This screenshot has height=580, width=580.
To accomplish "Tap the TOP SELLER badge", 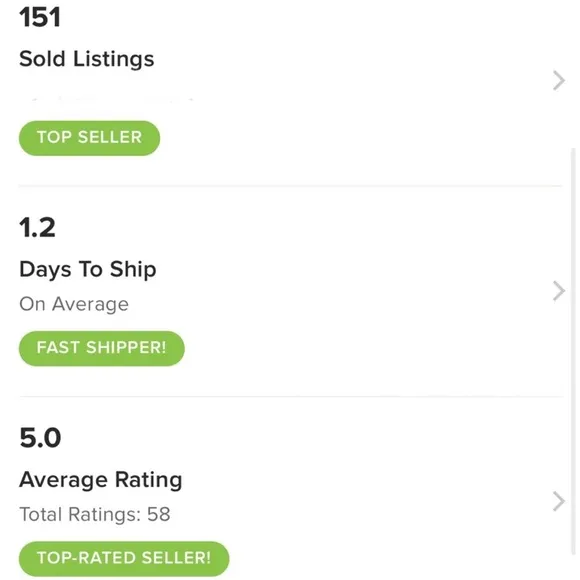I will [90, 138].
